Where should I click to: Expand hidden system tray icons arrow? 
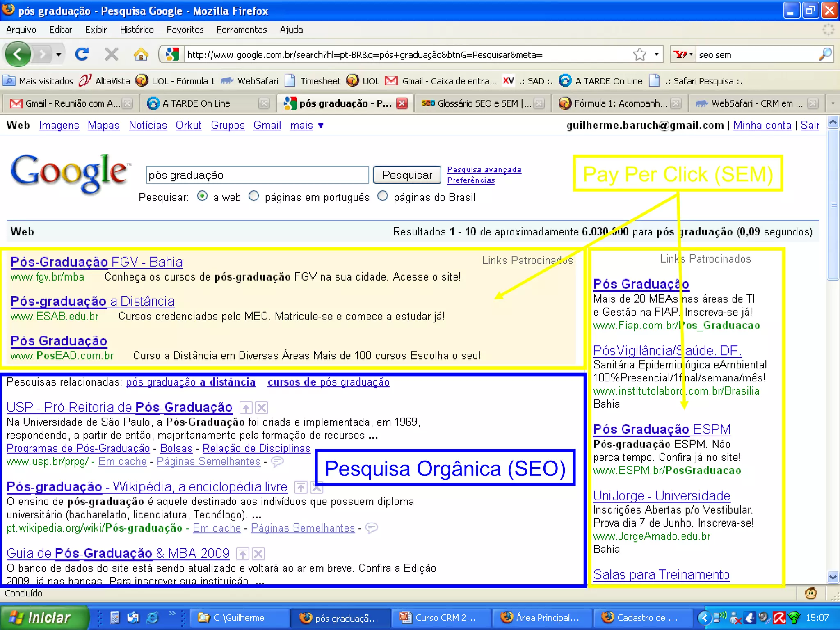click(x=704, y=617)
